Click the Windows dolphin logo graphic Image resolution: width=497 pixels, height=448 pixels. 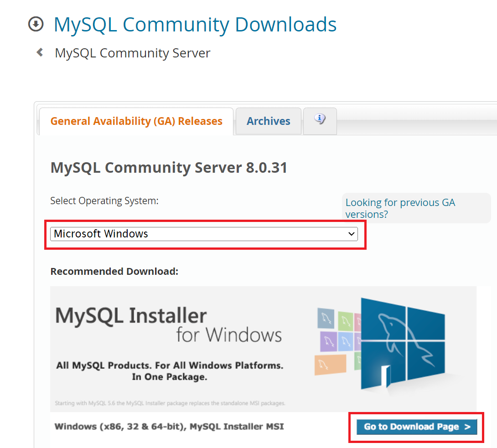[403, 344]
